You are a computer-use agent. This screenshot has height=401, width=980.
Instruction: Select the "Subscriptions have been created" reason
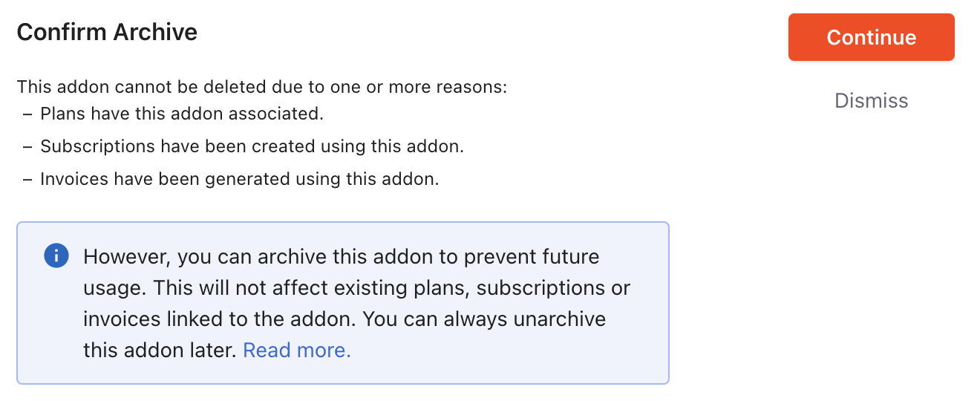click(252, 147)
